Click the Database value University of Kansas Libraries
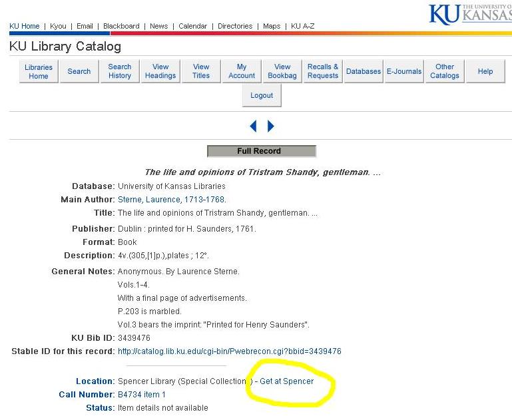This screenshot has width=512, height=420. tap(171, 186)
